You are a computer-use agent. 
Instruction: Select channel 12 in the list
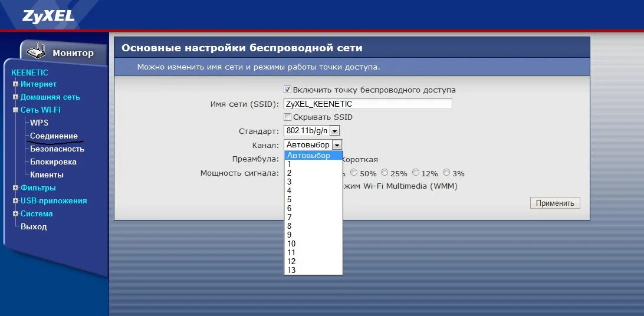[313, 261]
